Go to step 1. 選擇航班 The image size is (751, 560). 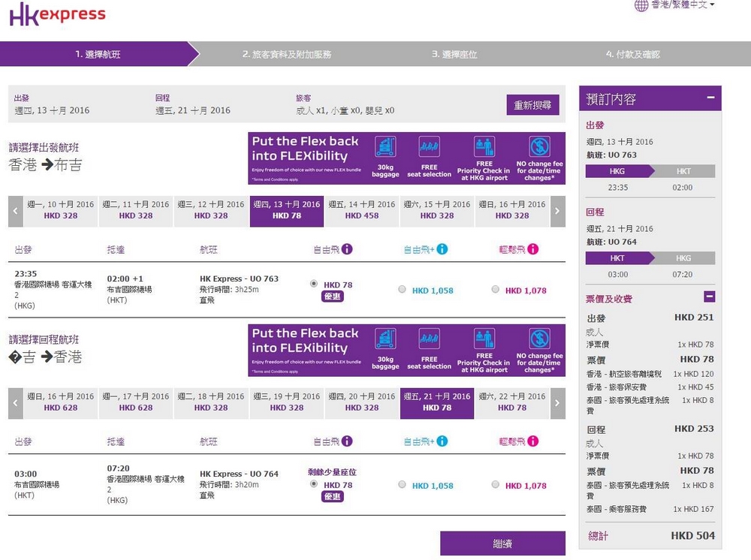(98, 54)
